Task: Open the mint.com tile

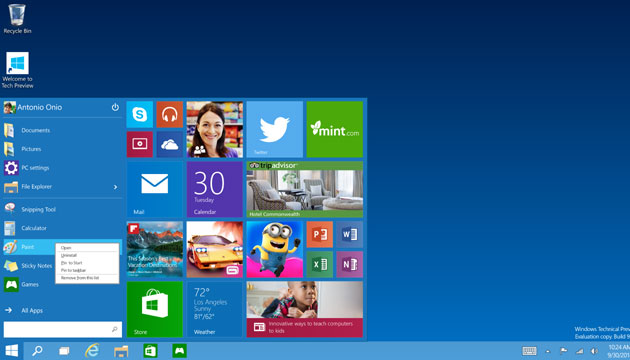Action: pos(335,129)
